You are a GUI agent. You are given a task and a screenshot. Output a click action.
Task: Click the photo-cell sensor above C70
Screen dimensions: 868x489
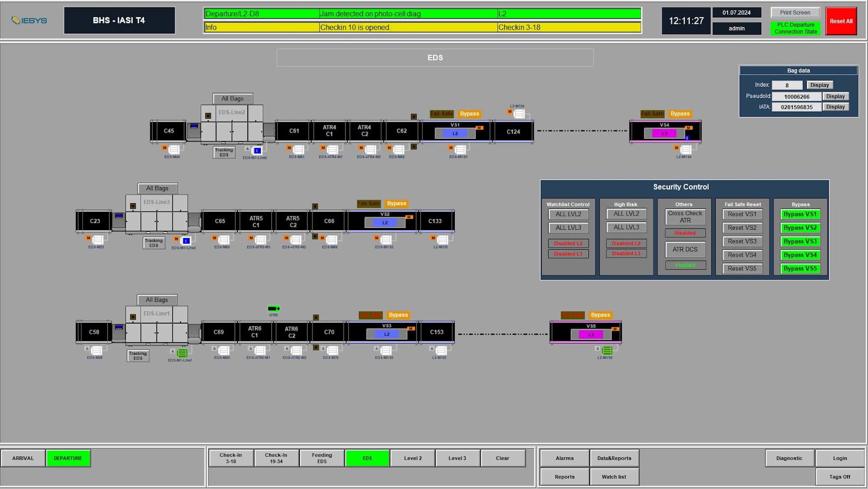point(316,317)
